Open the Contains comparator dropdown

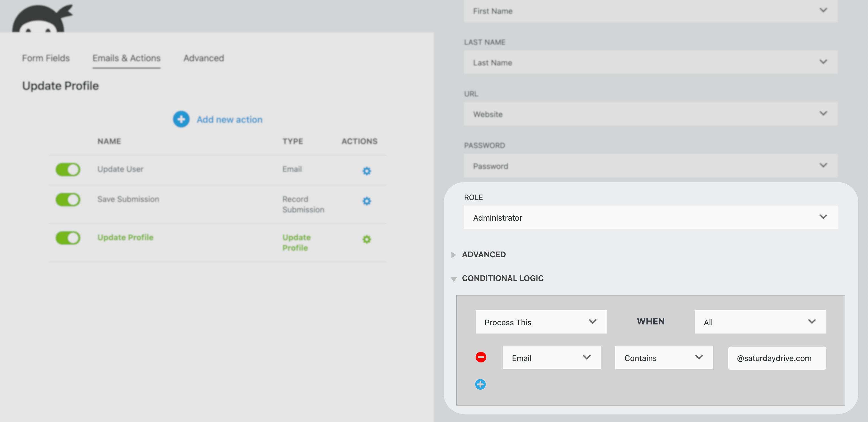[x=663, y=358]
